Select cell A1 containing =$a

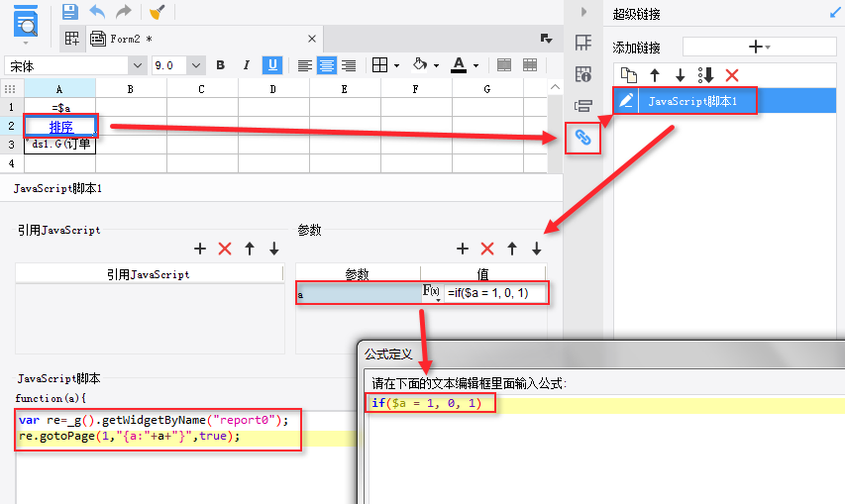[59, 107]
